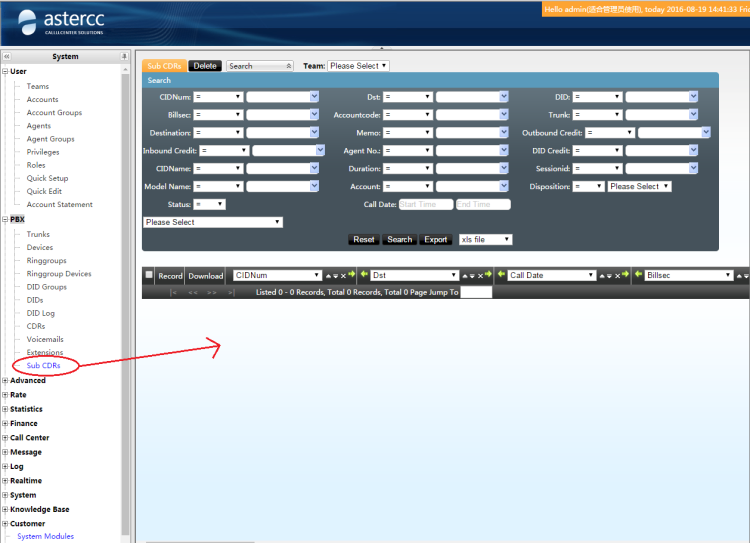The height and width of the screenshot is (543, 750).
Task: Click the Call Date start time field
Action: tap(425, 204)
